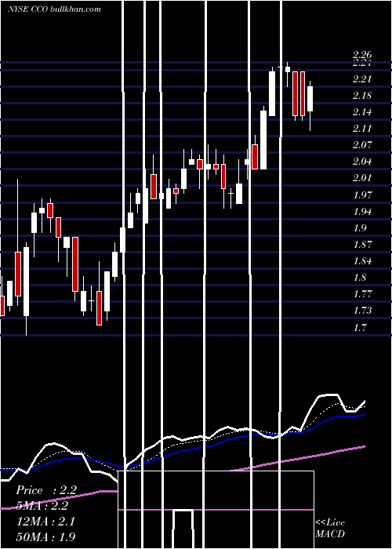Click the 1.87 price level label
The width and height of the screenshot is (392, 549).
[362, 245]
